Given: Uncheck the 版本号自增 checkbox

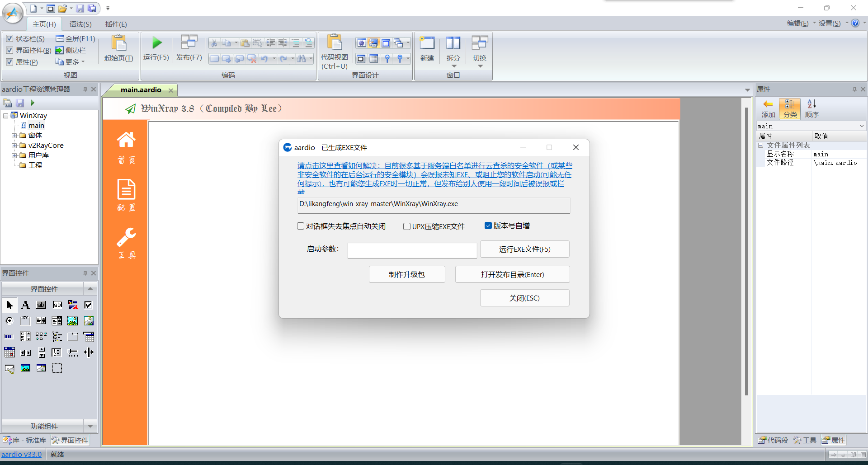Looking at the screenshot, I should tap(488, 225).
